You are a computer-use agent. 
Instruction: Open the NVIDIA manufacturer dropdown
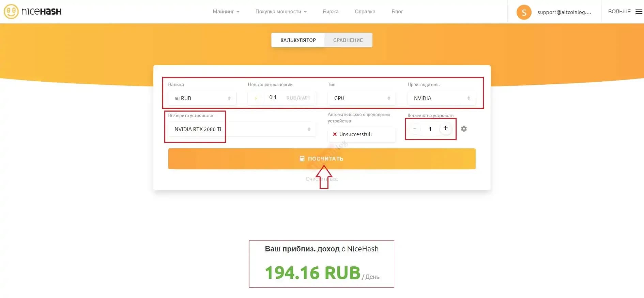tap(442, 98)
